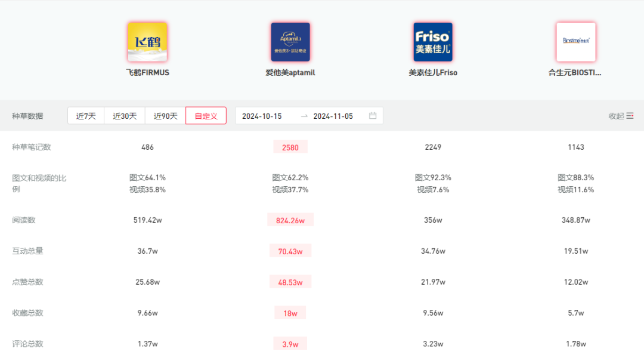This screenshot has height=357, width=644.
Task: Click the 9.56w favorites value
Action: 433,313
